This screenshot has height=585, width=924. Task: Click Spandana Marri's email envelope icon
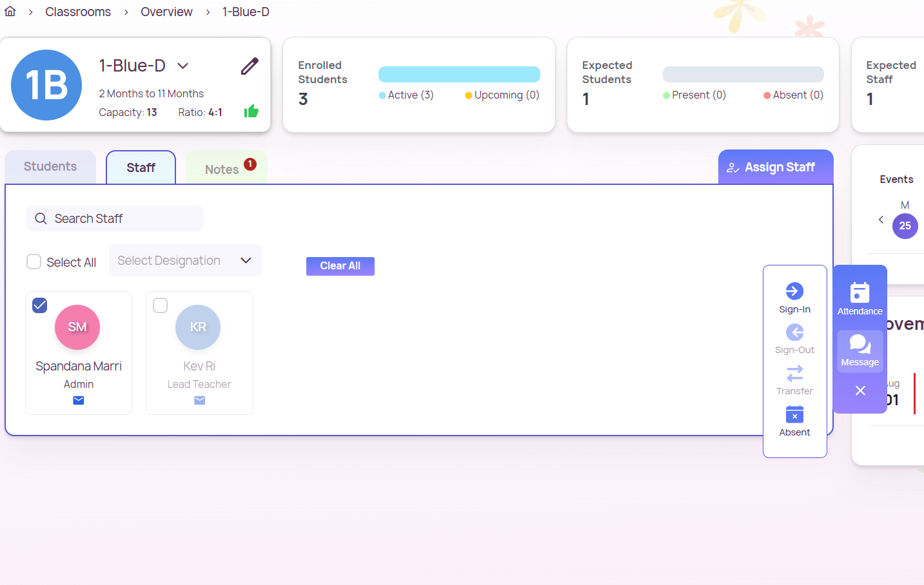[x=79, y=401]
